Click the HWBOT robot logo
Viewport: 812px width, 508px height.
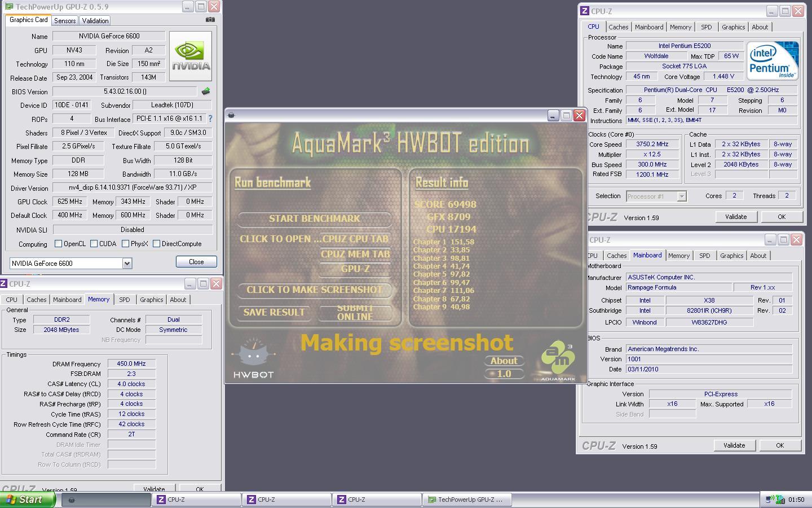[x=253, y=359]
